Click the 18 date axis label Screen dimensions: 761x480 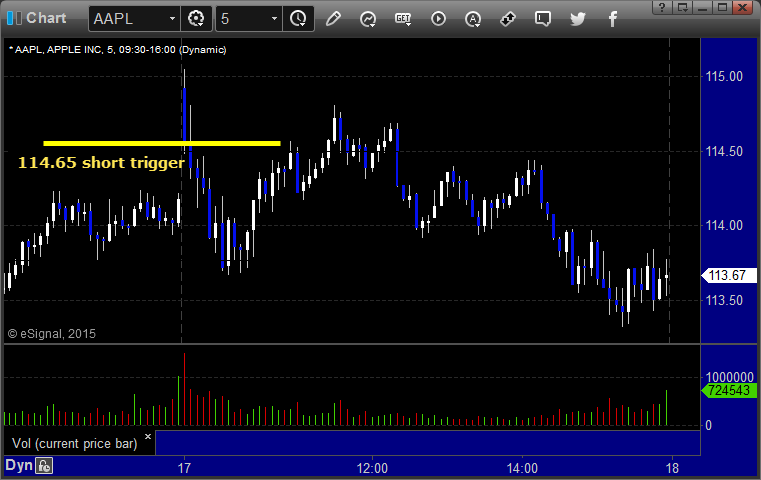[x=672, y=468]
